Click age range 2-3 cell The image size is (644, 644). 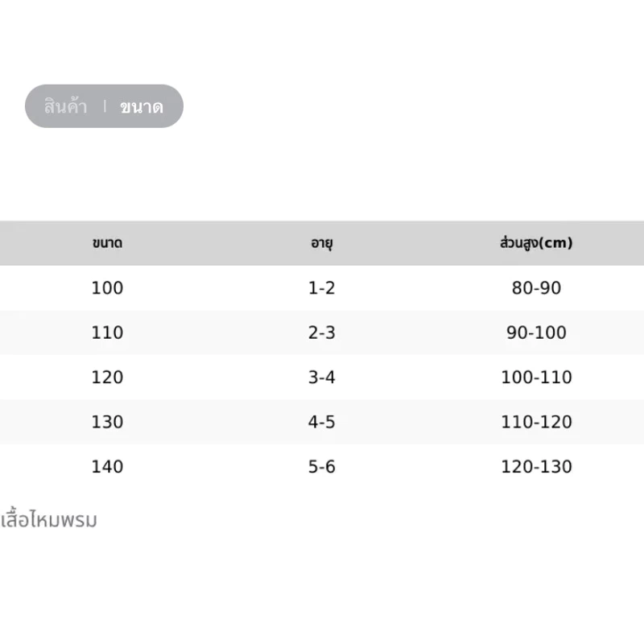(321, 332)
